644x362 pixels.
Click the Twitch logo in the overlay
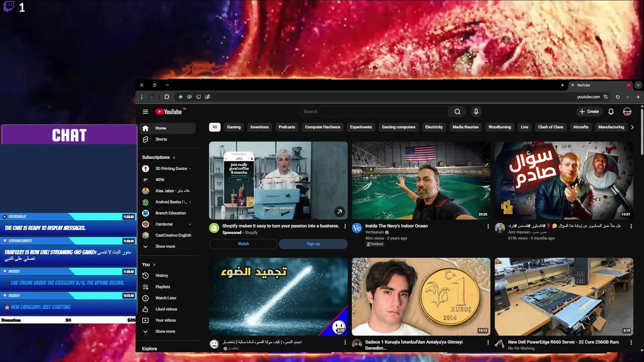click(9, 8)
